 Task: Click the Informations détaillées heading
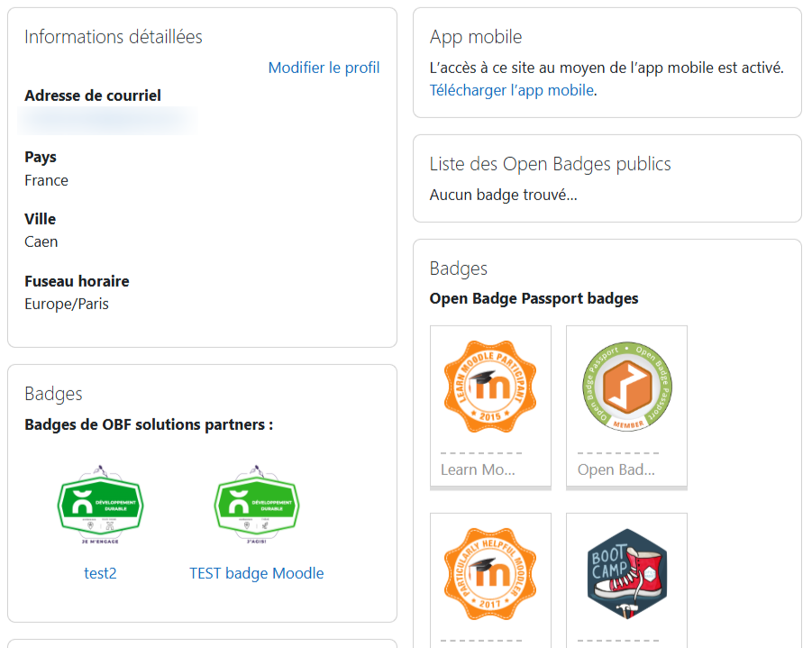(x=114, y=37)
